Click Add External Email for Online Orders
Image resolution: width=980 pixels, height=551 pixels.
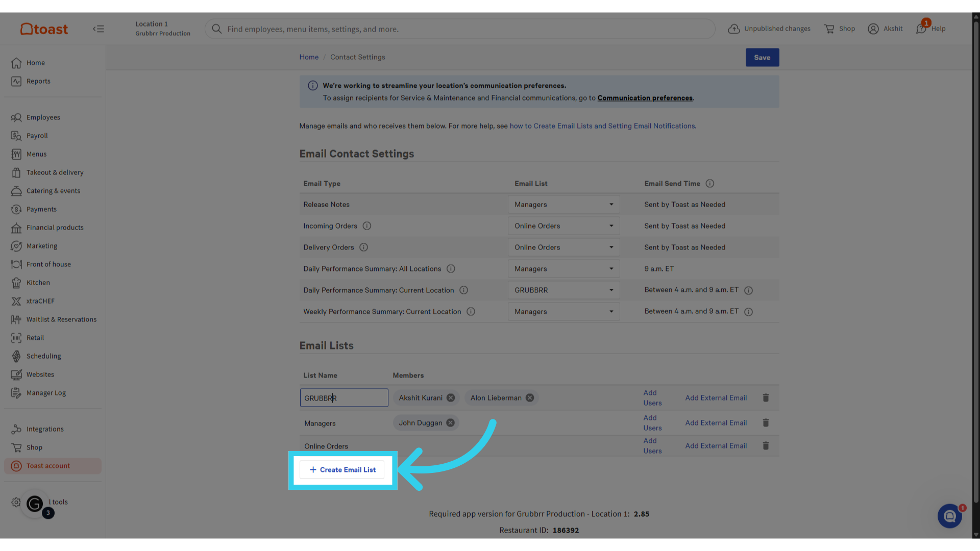(x=716, y=446)
